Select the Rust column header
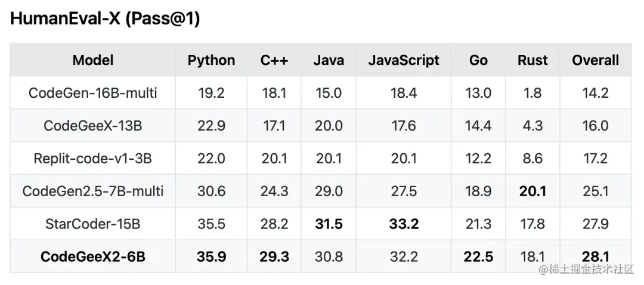Viewport: 644px width, 285px height. coord(532,60)
